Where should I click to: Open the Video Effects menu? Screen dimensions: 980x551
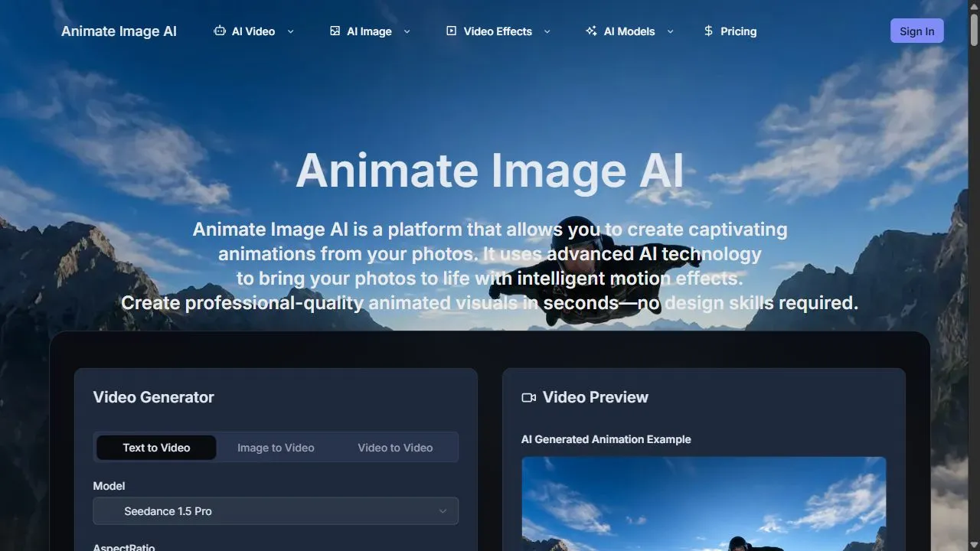coord(498,31)
